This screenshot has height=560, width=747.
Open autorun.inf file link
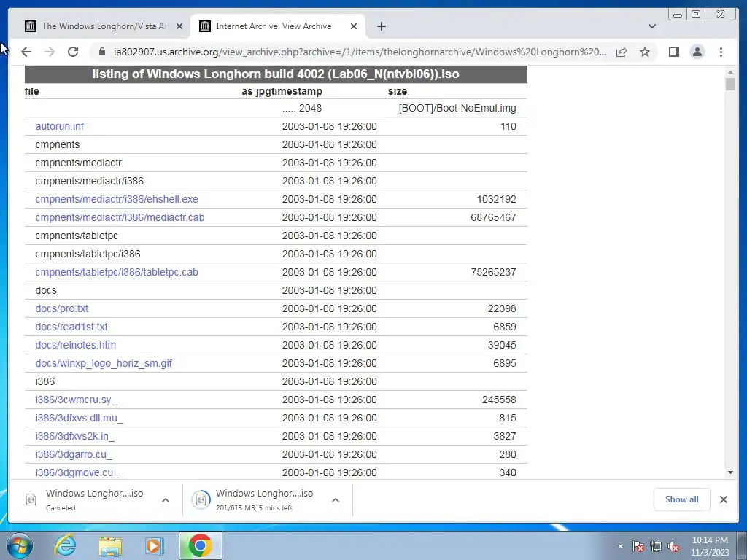tap(60, 126)
